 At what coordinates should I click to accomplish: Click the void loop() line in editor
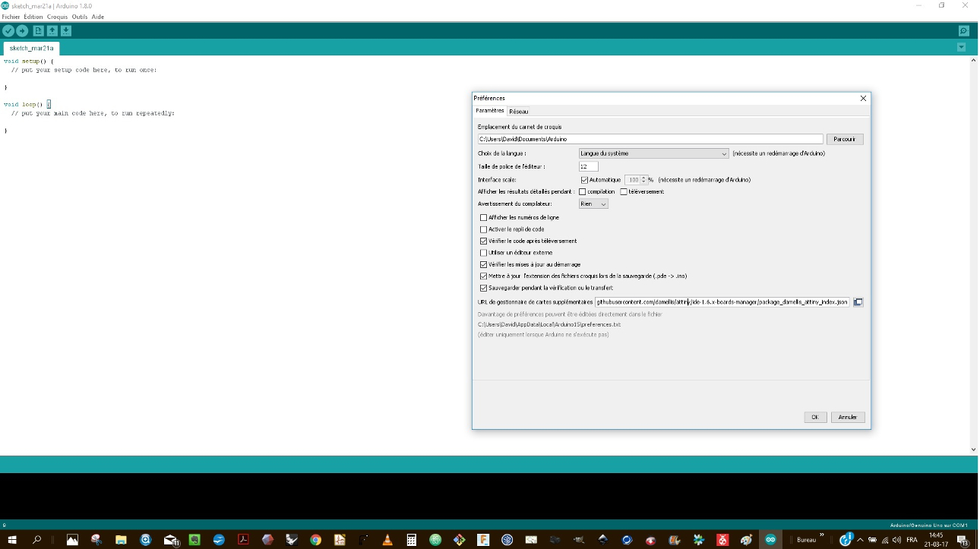(27, 104)
